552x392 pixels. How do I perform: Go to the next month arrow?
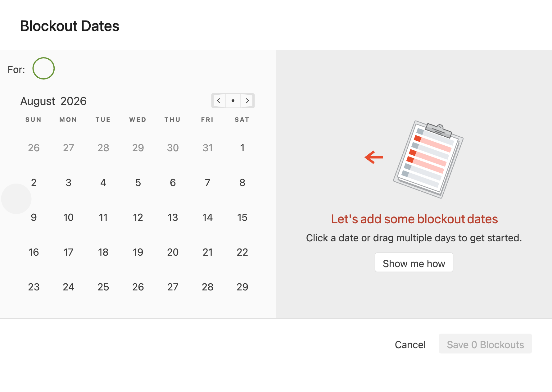tap(247, 101)
